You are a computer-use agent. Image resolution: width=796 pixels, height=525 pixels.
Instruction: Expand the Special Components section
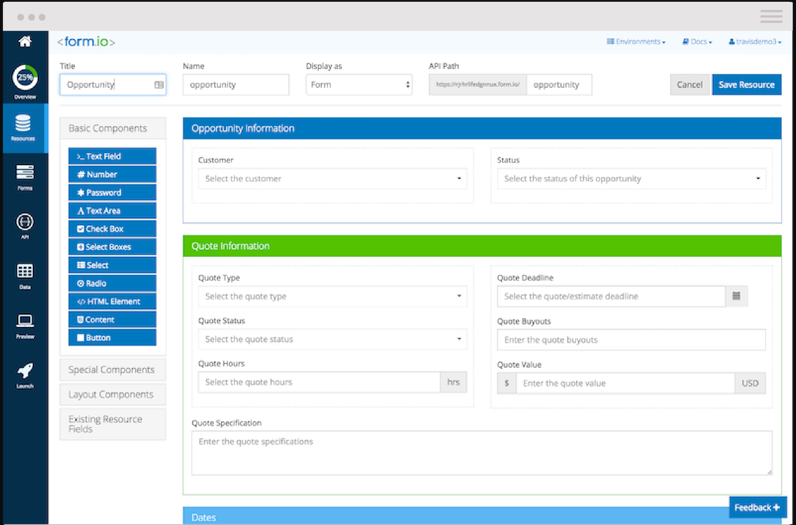pyautogui.click(x=112, y=370)
